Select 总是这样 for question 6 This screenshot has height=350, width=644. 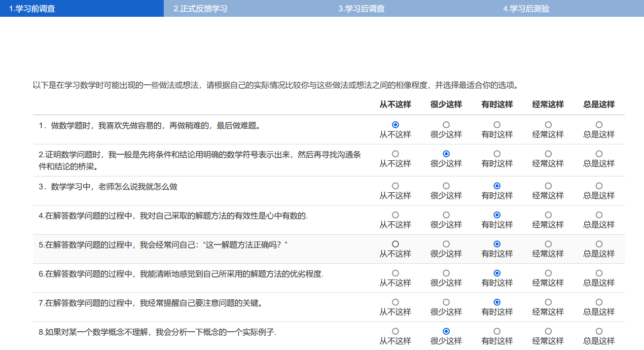[599, 273]
